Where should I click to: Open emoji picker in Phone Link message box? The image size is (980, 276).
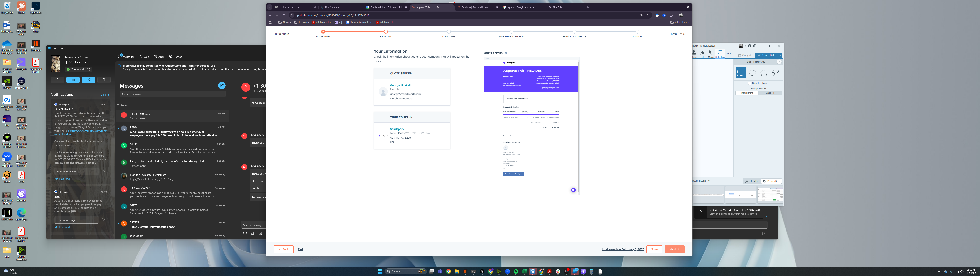click(x=245, y=233)
